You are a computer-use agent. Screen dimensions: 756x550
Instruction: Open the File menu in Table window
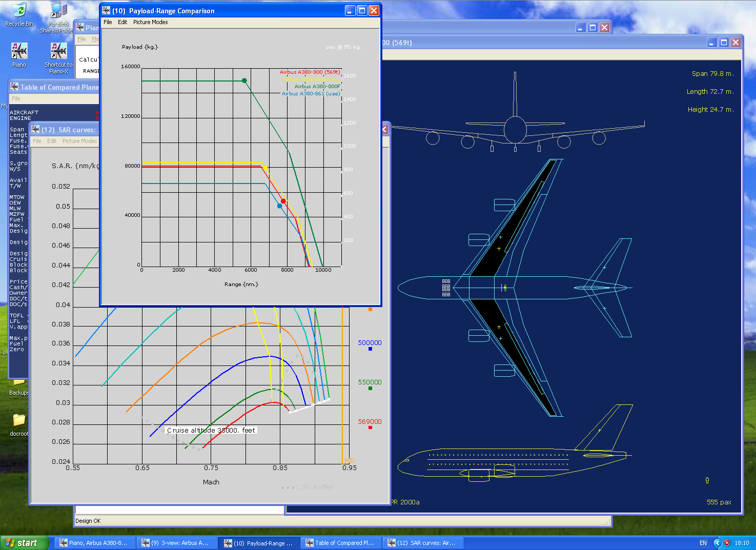tap(16, 98)
